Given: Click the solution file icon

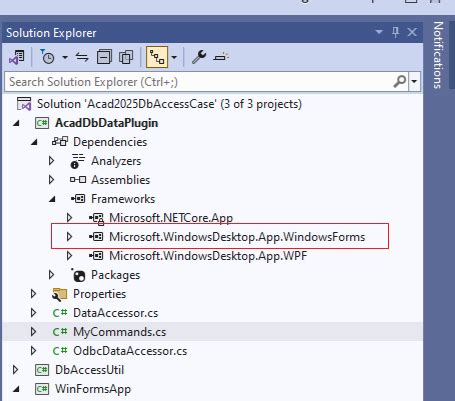Looking at the screenshot, I should tap(24, 104).
